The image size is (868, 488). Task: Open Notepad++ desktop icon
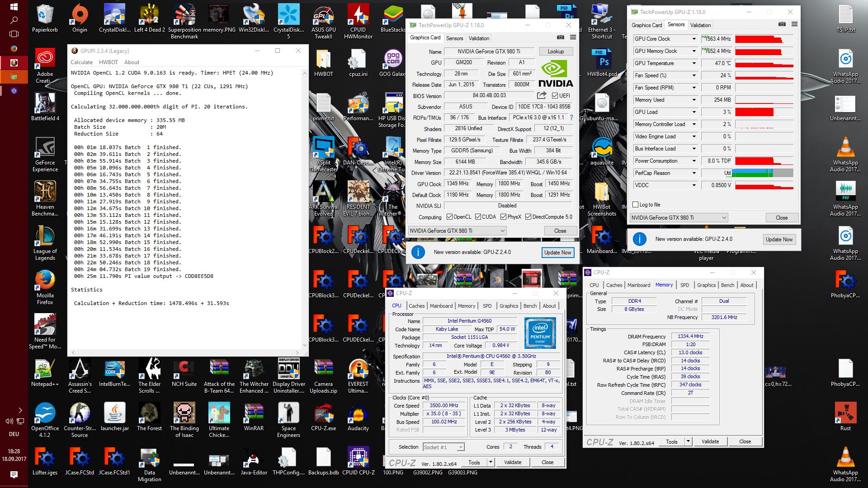tap(45, 373)
